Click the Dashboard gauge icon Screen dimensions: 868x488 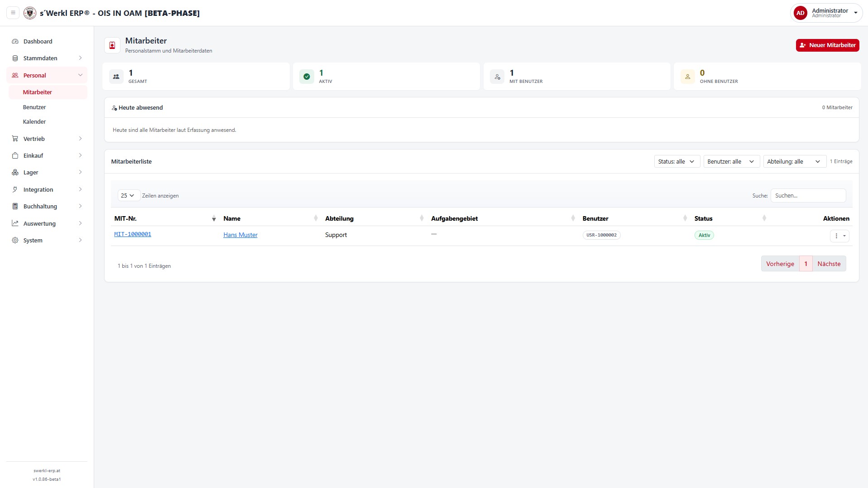[15, 41]
